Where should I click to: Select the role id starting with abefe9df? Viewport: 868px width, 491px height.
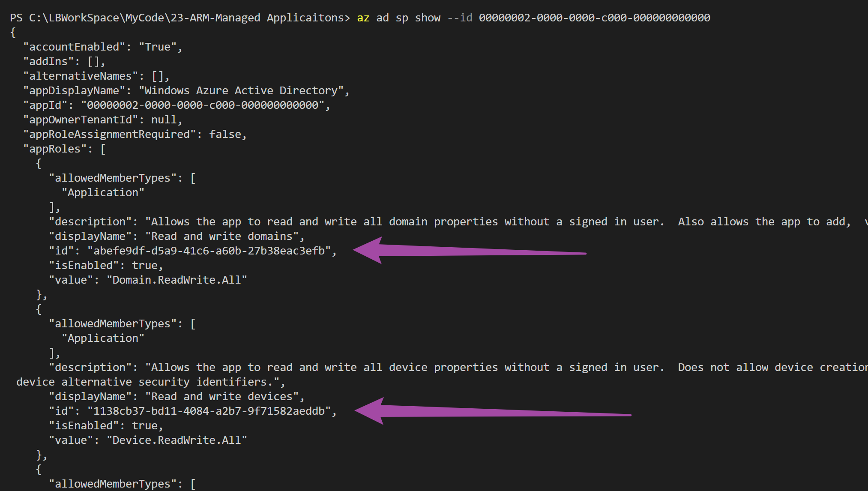(209, 251)
